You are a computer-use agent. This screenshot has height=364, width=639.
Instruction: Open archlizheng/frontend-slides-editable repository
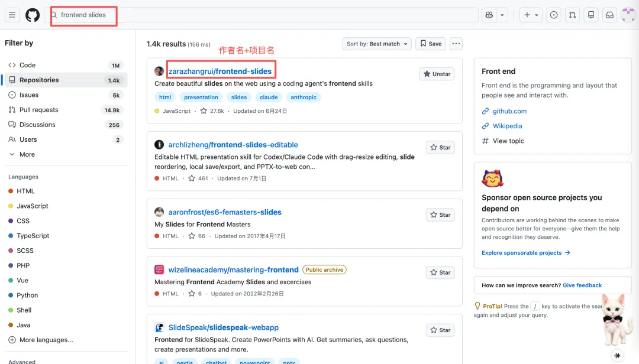[x=233, y=145]
